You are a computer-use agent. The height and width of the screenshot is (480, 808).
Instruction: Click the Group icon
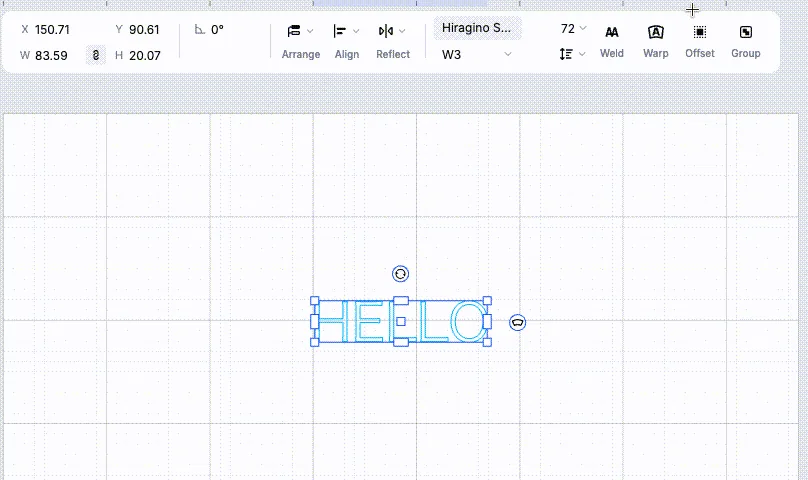(x=746, y=32)
